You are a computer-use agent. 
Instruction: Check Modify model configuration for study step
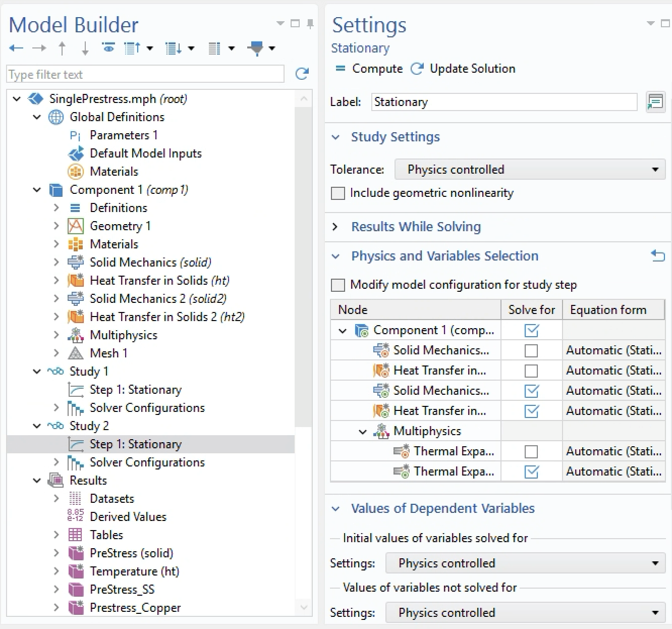(x=338, y=285)
